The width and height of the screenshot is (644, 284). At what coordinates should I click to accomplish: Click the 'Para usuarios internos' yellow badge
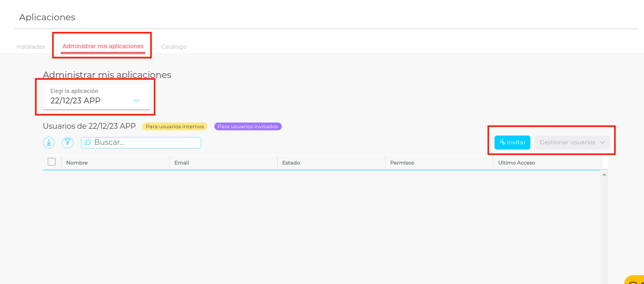click(x=174, y=127)
